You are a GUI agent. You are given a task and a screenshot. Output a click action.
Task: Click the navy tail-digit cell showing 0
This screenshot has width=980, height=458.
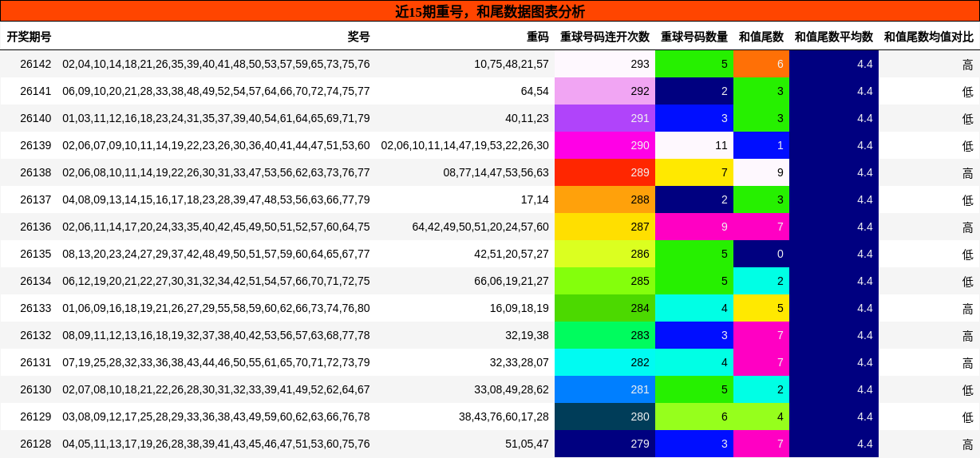coord(761,254)
